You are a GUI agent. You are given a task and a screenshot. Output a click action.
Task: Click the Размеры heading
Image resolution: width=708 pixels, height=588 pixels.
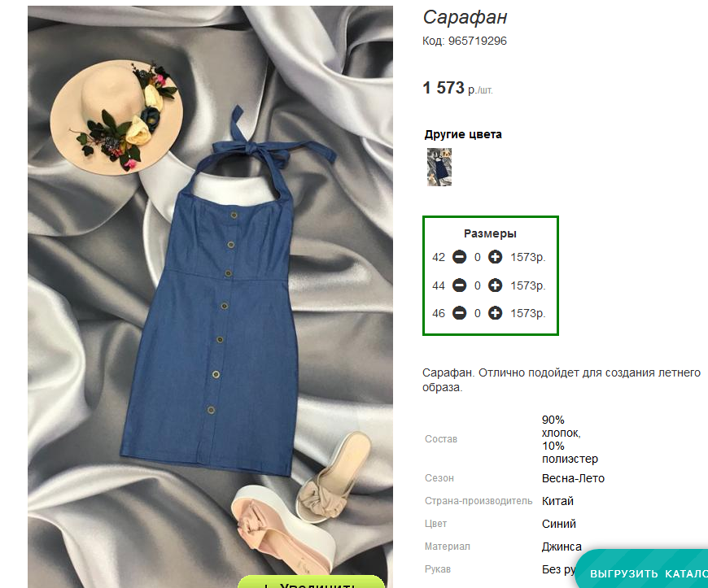coord(490,233)
